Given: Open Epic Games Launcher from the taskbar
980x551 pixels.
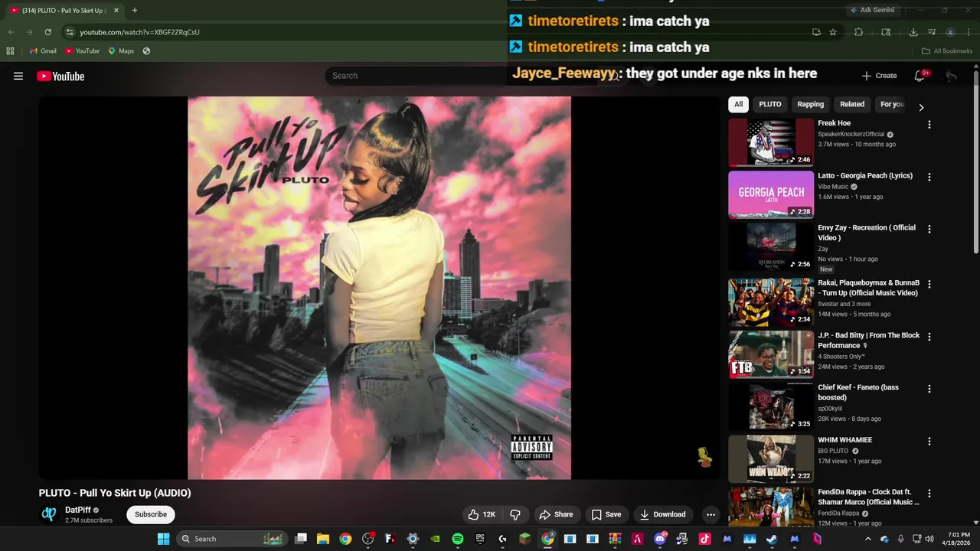Looking at the screenshot, I should [x=480, y=539].
